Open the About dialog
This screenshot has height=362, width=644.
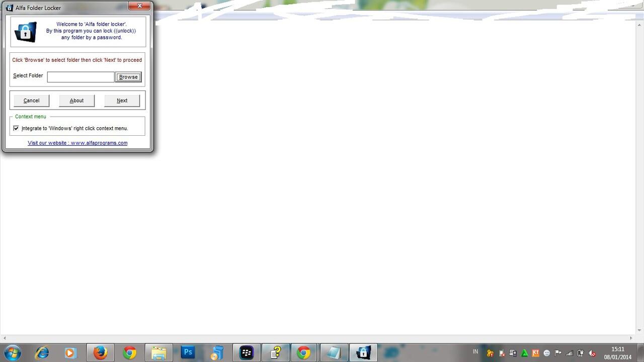76,101
